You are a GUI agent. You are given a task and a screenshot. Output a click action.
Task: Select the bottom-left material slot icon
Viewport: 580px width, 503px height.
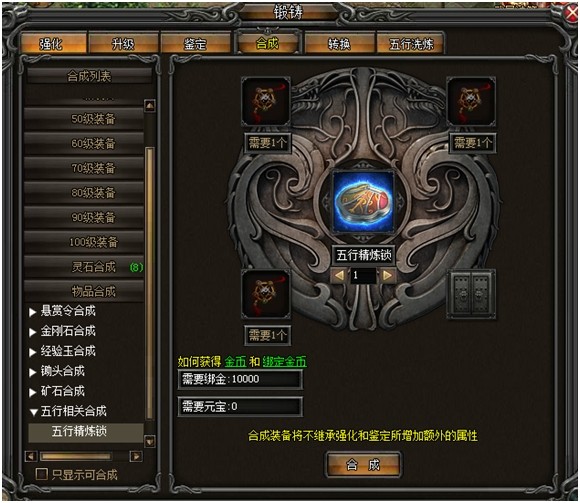tap(266, 294)
